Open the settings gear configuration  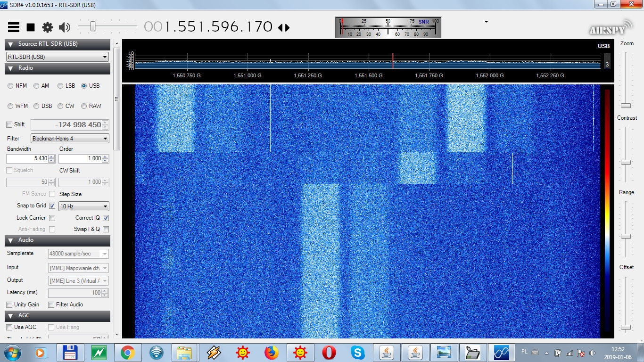pos(48,27)
